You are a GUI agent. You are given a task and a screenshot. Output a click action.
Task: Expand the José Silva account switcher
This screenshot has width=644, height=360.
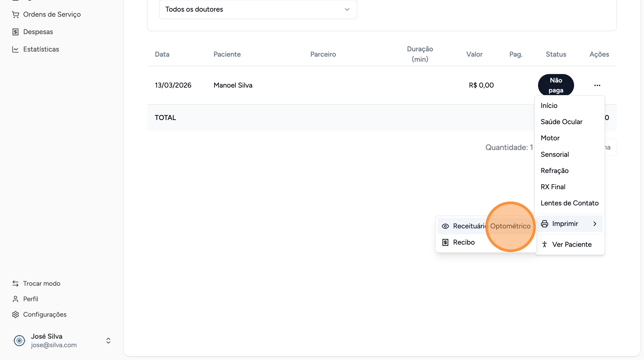pyautogui.click(x=108, y=340)
